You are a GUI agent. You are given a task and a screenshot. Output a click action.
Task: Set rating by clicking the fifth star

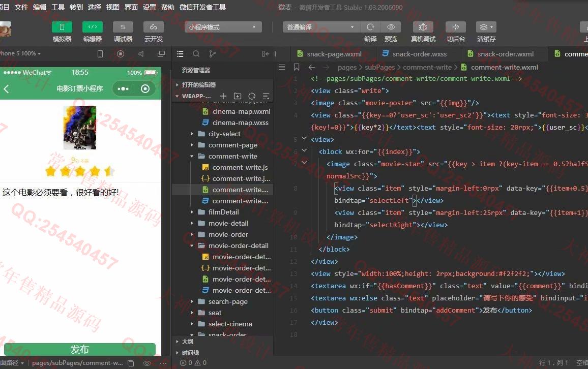(x=109, y=171)
